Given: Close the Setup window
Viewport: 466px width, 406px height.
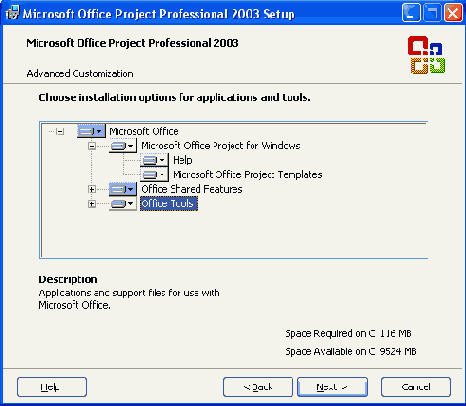Looking at the screenshot, I should [453, 13].
